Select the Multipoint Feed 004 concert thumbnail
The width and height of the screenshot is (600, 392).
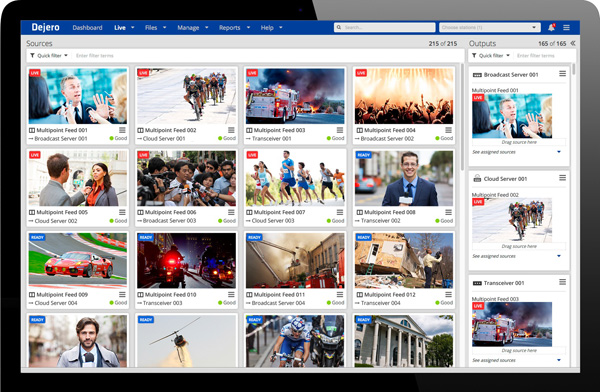[404, 96]
